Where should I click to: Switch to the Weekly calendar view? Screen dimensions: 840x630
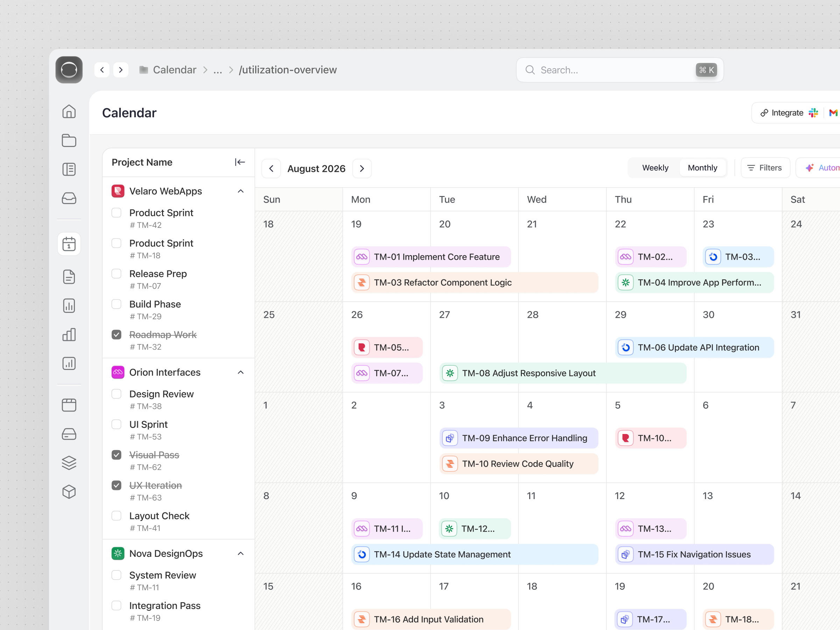[x=655, y=167]
